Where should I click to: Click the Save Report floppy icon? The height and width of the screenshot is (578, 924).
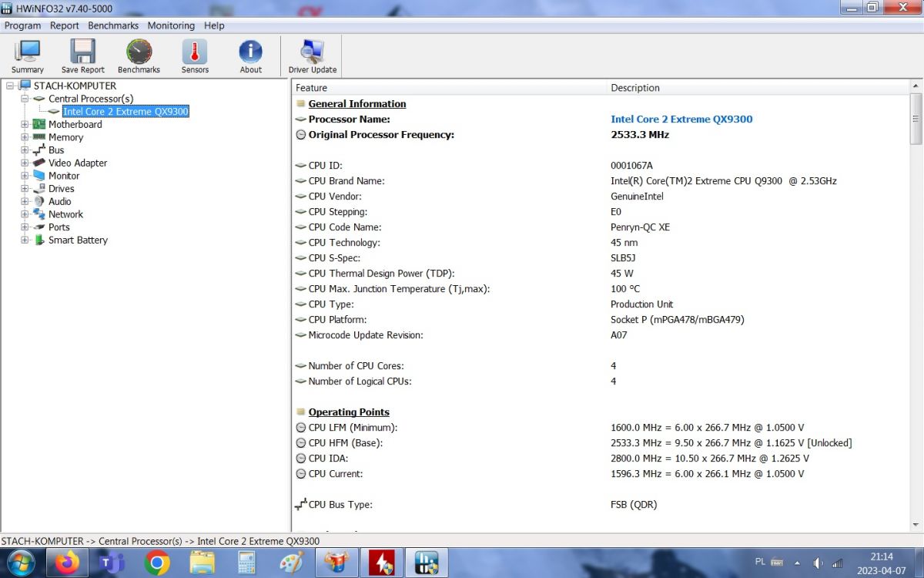click(82, 55)
